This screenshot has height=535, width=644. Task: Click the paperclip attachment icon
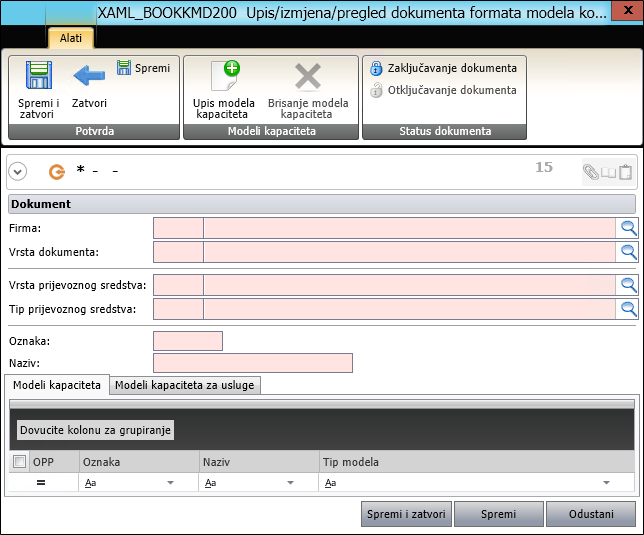[591, 172]
